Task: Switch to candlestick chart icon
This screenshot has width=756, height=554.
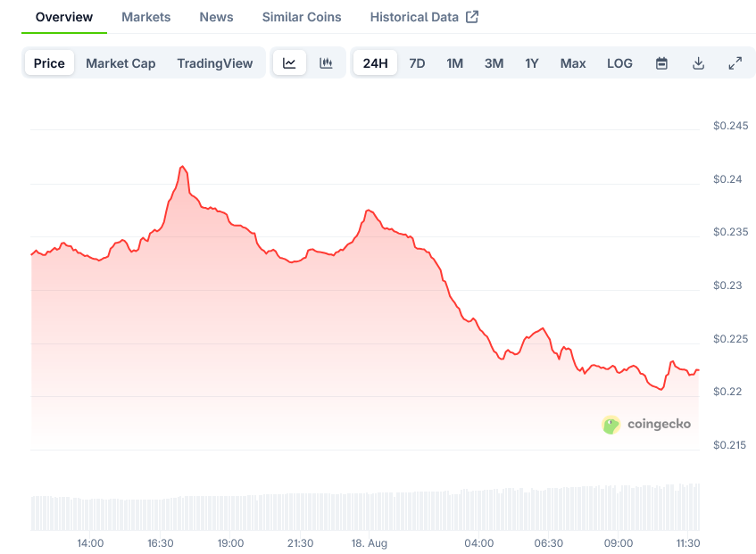Action: point(326,63)
